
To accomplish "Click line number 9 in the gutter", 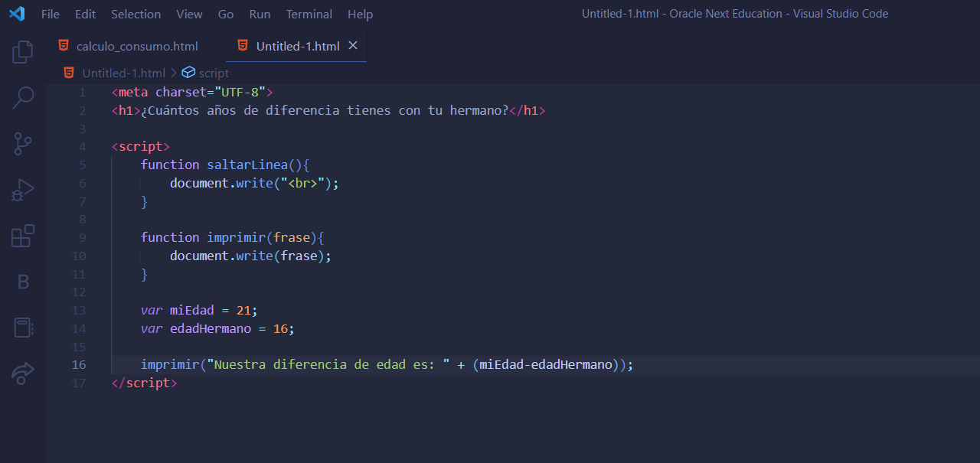I will coord(82,237).
